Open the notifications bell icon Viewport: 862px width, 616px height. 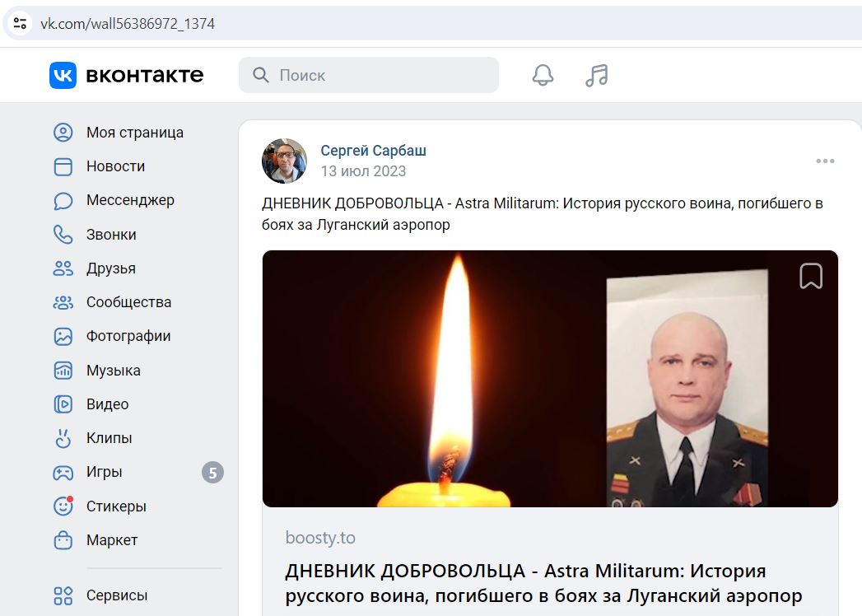tap(543, 75)
